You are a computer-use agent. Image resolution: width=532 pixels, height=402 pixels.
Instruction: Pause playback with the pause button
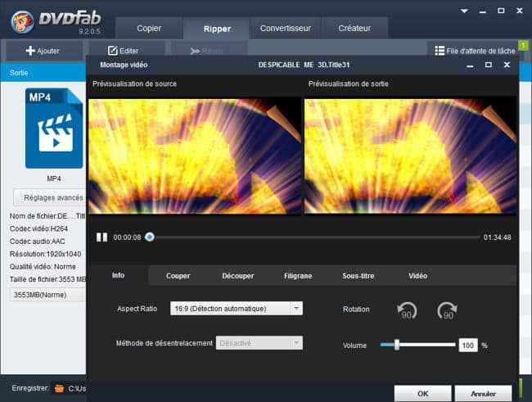(101, 237)
